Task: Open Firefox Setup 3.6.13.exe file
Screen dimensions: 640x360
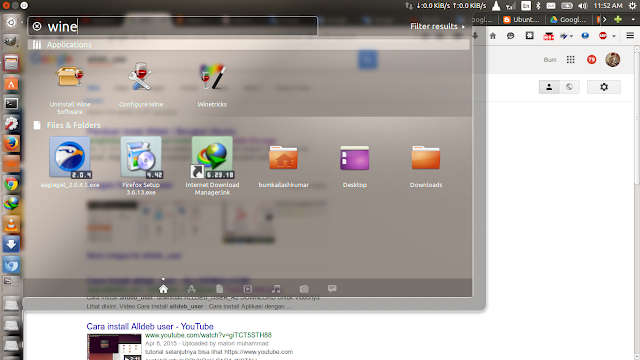Action: point(141,166)
